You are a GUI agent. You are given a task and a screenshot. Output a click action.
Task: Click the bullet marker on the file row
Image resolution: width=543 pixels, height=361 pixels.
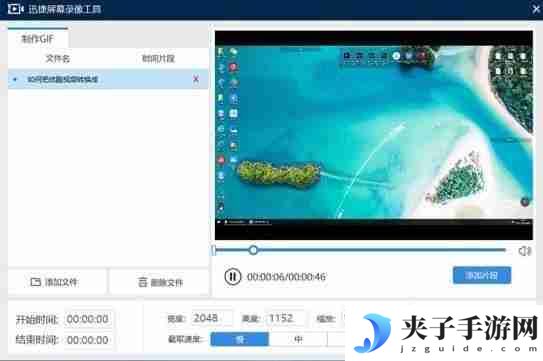[x=15, y=79]
